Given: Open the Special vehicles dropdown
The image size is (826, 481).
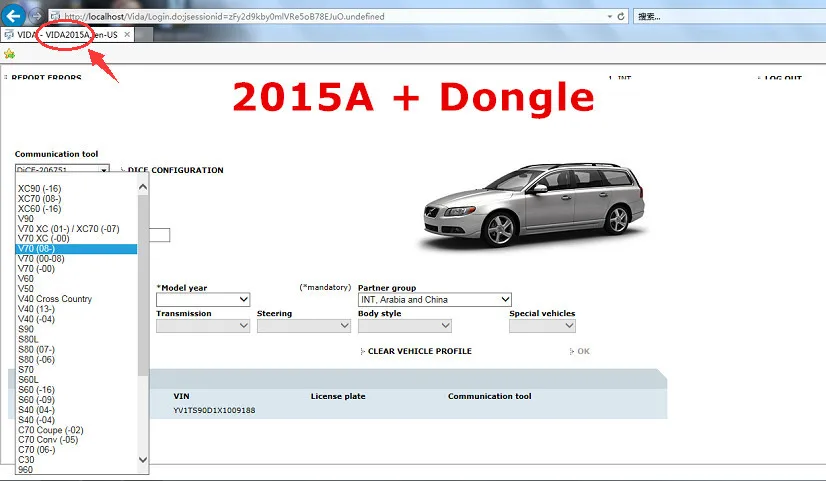Looking at the screenshot, I should [542, 326].
